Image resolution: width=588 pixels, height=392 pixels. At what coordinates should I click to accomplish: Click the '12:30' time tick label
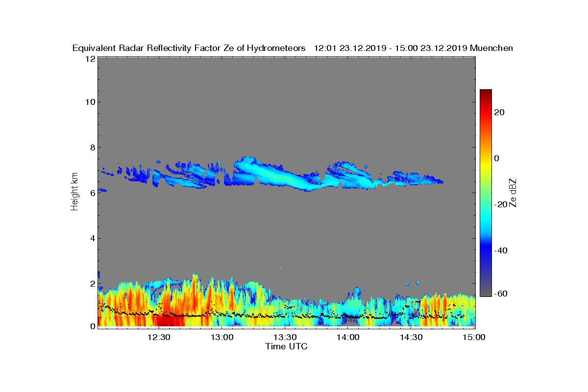point(159,337)
